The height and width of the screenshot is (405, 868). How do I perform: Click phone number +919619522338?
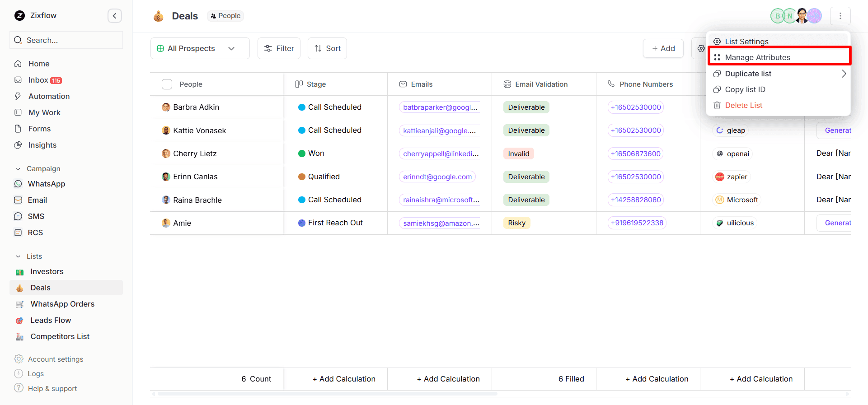[637, 223]
